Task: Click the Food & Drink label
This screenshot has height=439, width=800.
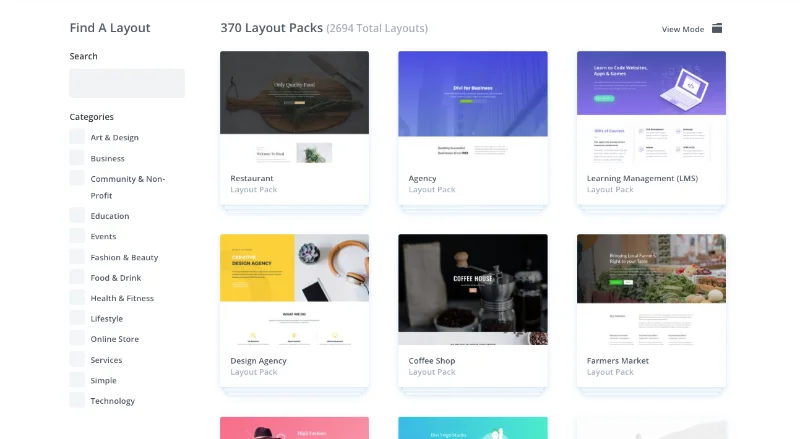Action: pyautogui.click(x=116, y=278)
